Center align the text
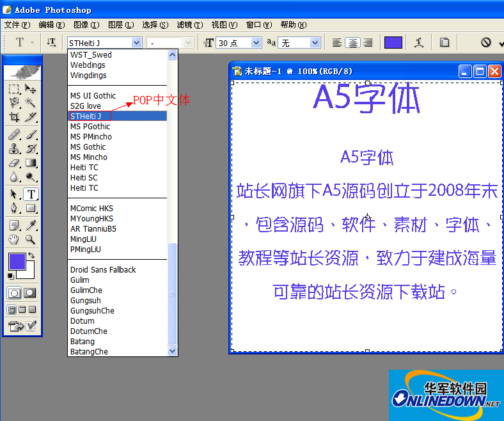The width and height of the screenshot is (504, 421). pos(352,42)
